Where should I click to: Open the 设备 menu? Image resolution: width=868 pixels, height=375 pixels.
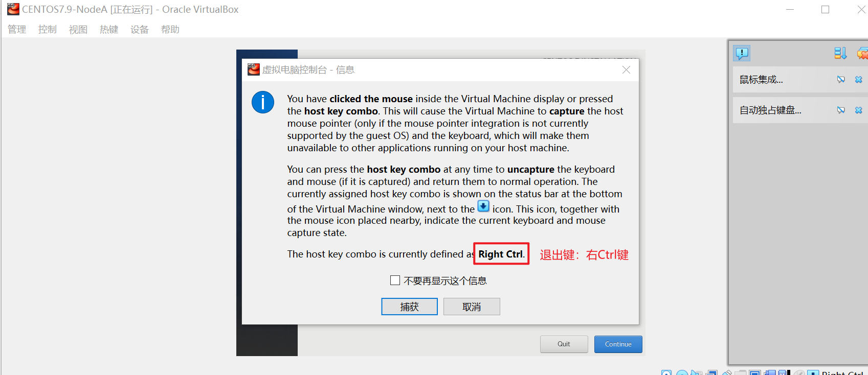click(x=140, y=30)
